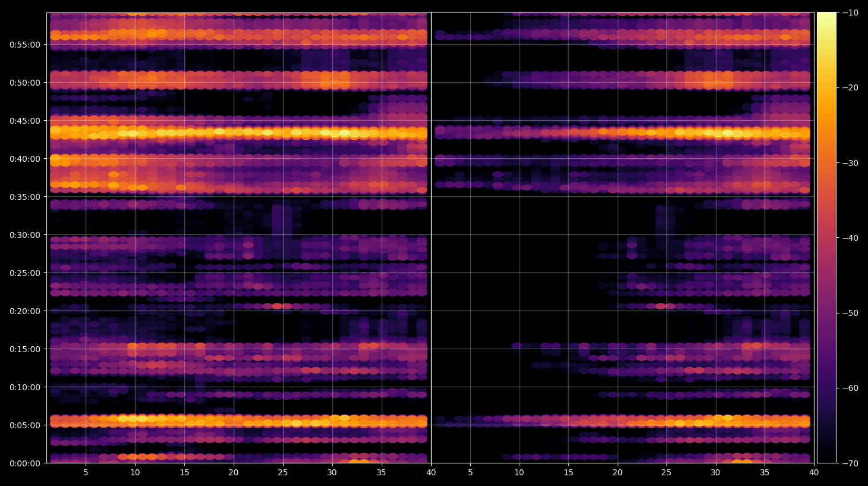868x486 pixels.
Task: Click the −70 colorbar tick label
Action: 850,463
